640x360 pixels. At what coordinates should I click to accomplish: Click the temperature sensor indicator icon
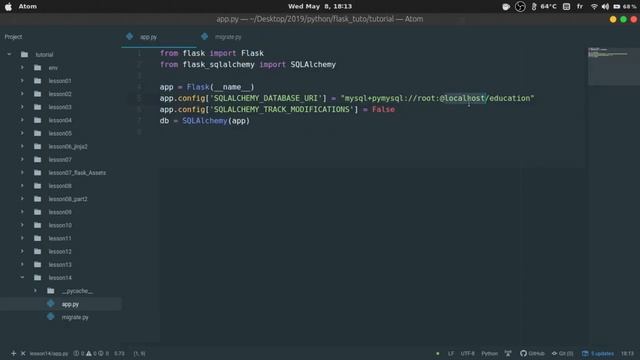pos(534,7)
